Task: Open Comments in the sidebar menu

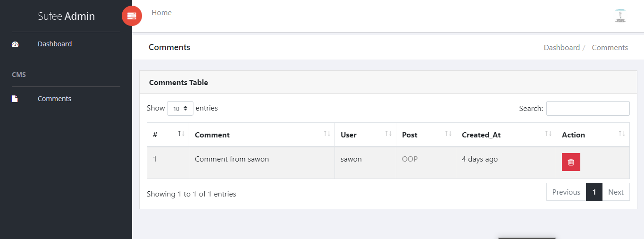Action: tap(55, 99)
